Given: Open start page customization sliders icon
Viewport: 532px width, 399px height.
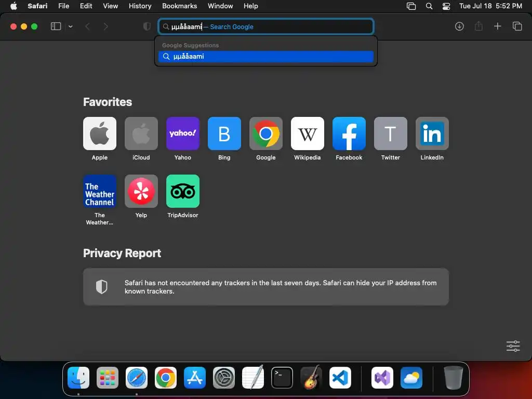Looking at the screenshot, I should point(513,346).
